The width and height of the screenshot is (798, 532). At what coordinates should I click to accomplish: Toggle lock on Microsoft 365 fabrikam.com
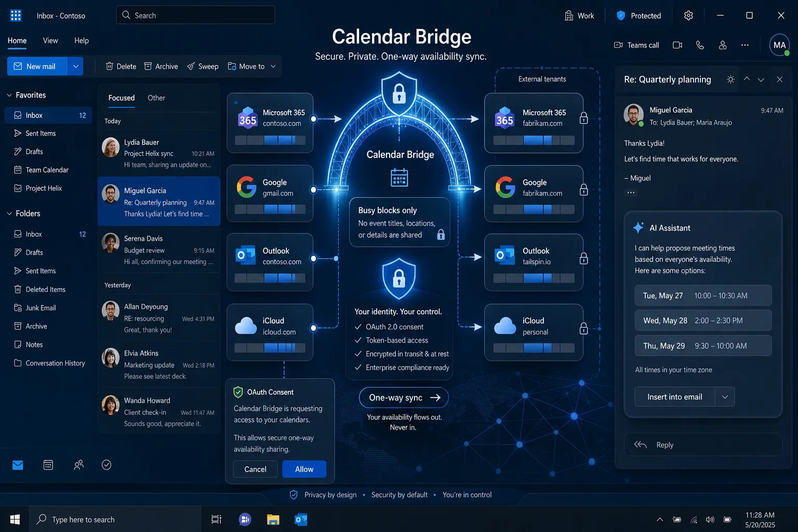(584, 118)
